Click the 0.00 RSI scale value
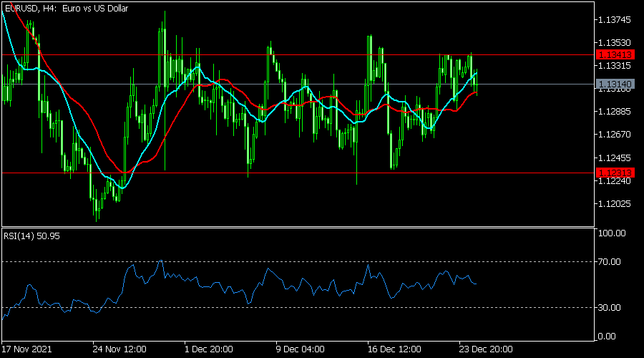644x358 pixels. click(x=610, y=337)
